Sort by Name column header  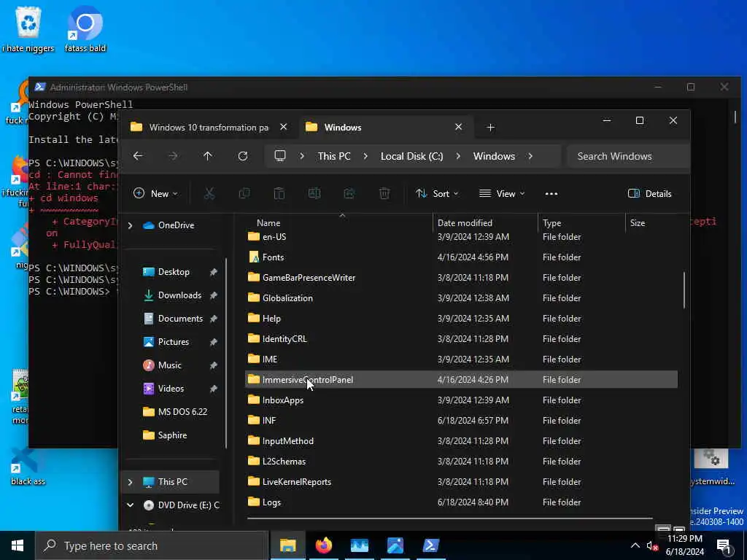[268, 223]
